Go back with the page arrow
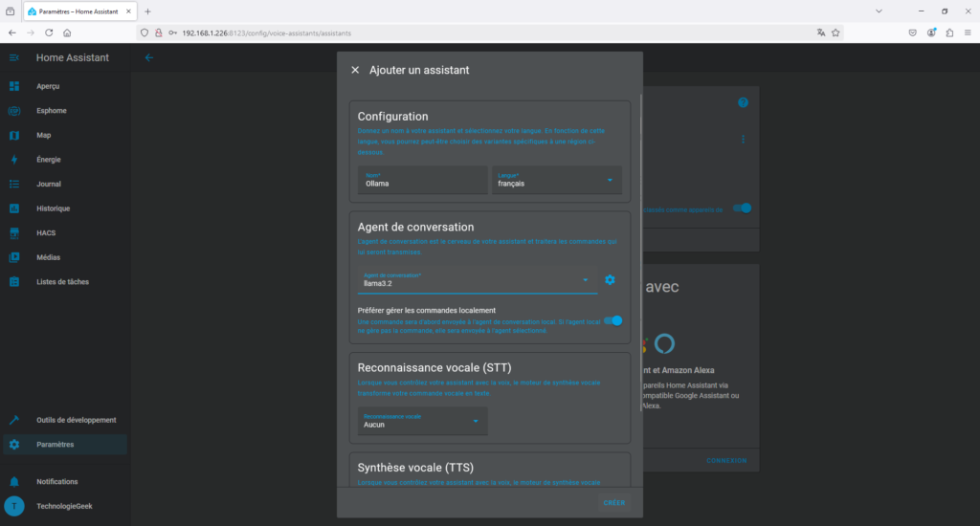This screenshot has height=526, width=980. tap(149, 57)
